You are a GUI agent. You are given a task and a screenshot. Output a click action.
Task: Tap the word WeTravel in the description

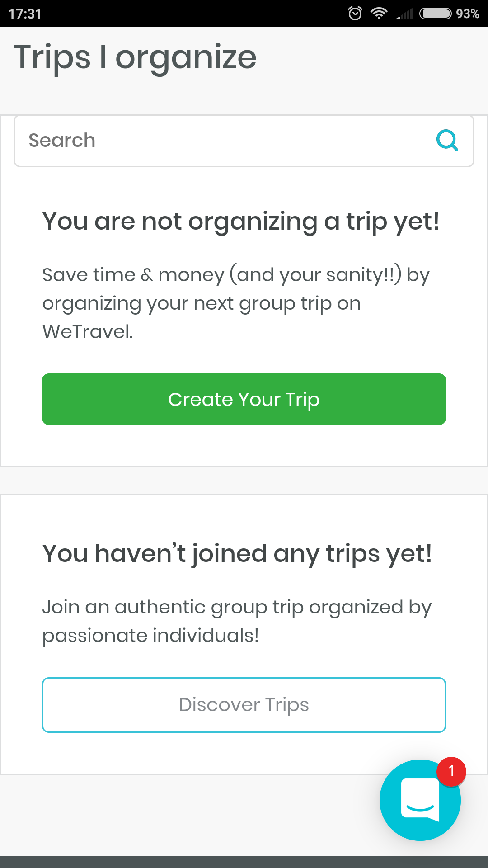88,332
